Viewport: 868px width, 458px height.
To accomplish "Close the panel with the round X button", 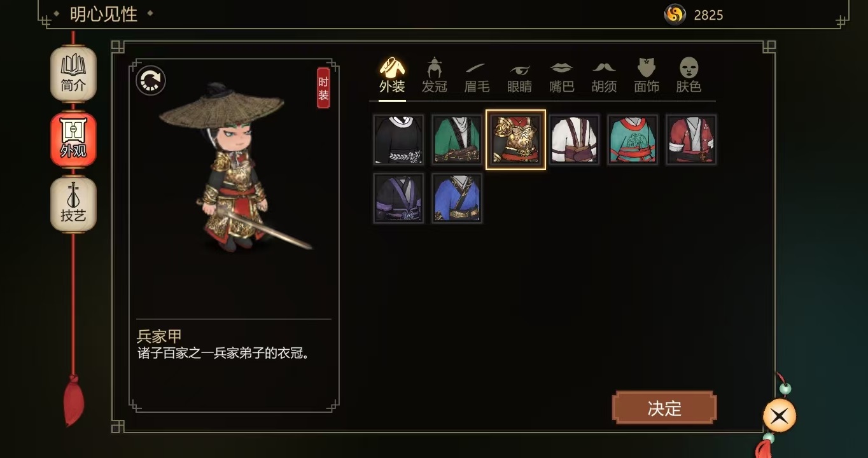I will (780, 417).
